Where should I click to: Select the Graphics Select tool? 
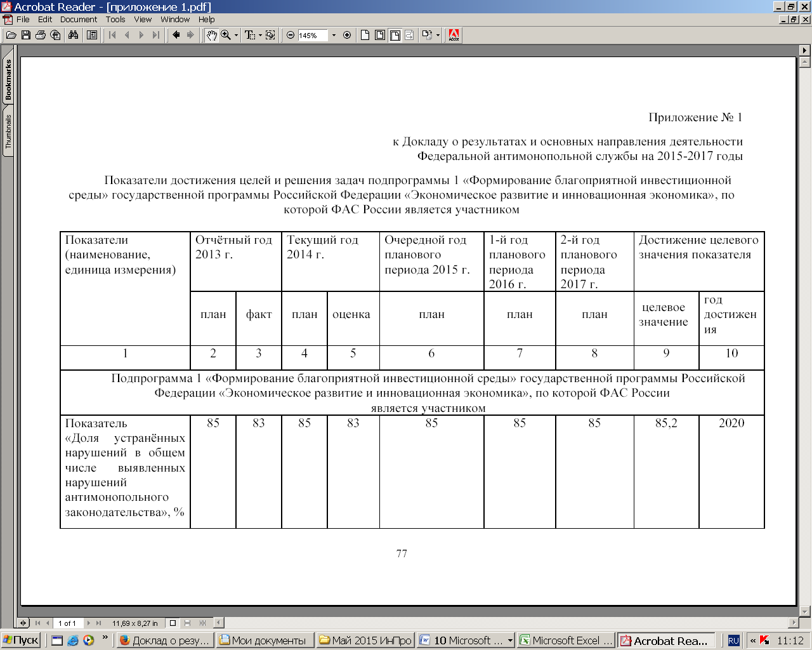[x=270, y=36]
